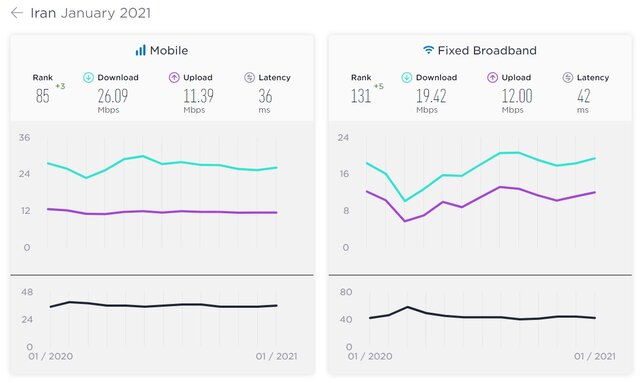The height and width of the screenshot is (382, 640).
Task: Click the Mobile latency icon
Action: [249, 78]
